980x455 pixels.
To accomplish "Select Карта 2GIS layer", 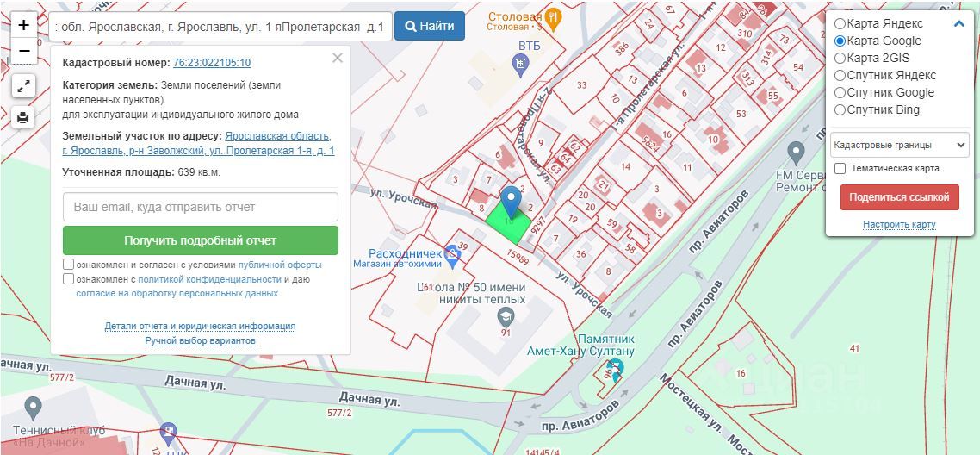I will pos(840,58).
